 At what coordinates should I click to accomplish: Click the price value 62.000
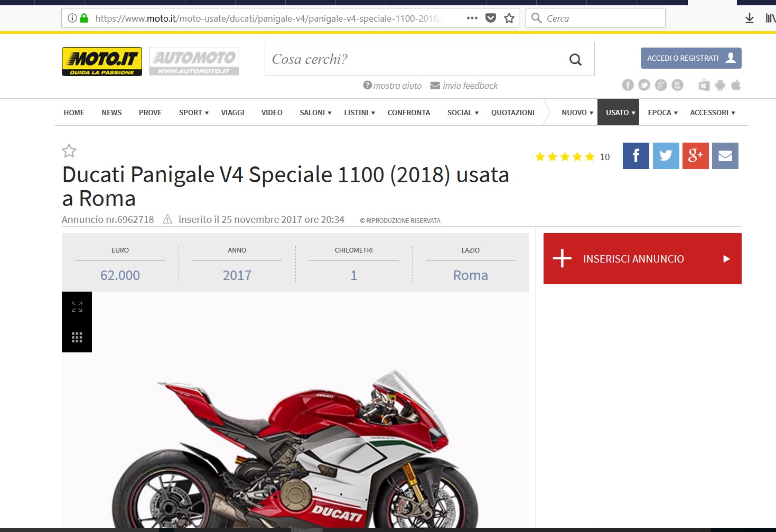[120, 275]
